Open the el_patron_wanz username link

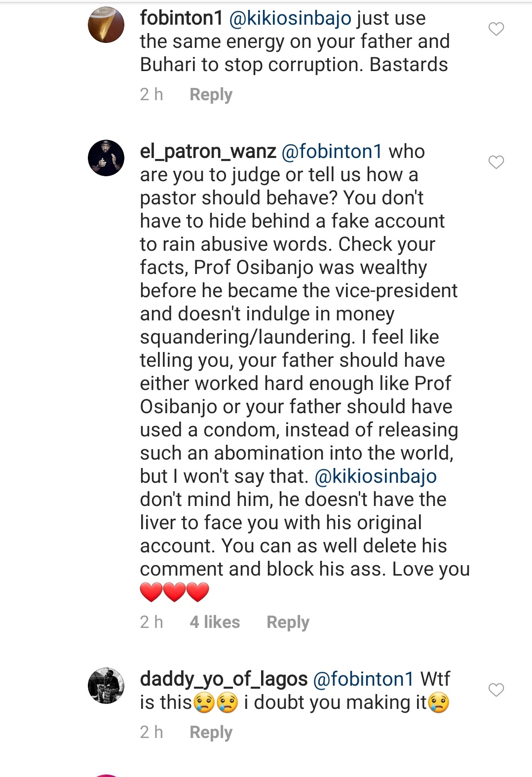tap(208, 152)
